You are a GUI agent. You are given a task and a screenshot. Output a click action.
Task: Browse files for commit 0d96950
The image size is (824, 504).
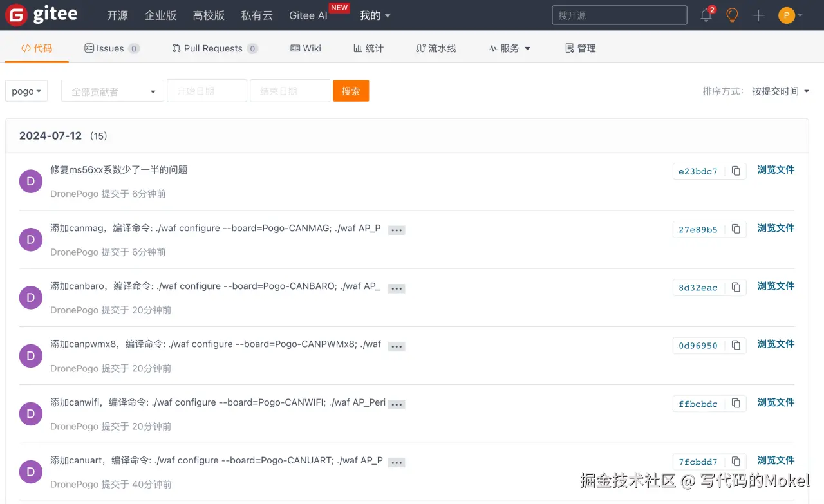pyautogui.click(x=776, y=344)
